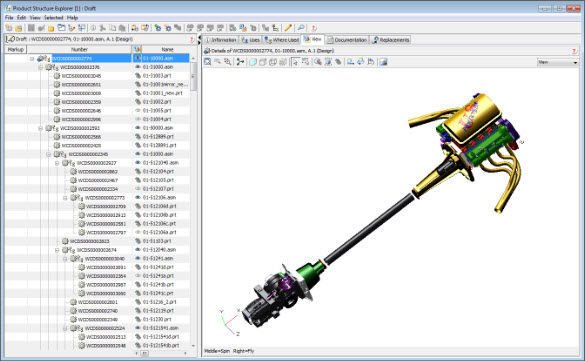The image size is (585, 361).
Task: Click the shaded cyan cube display icon
Action: [x=253, y=62]
